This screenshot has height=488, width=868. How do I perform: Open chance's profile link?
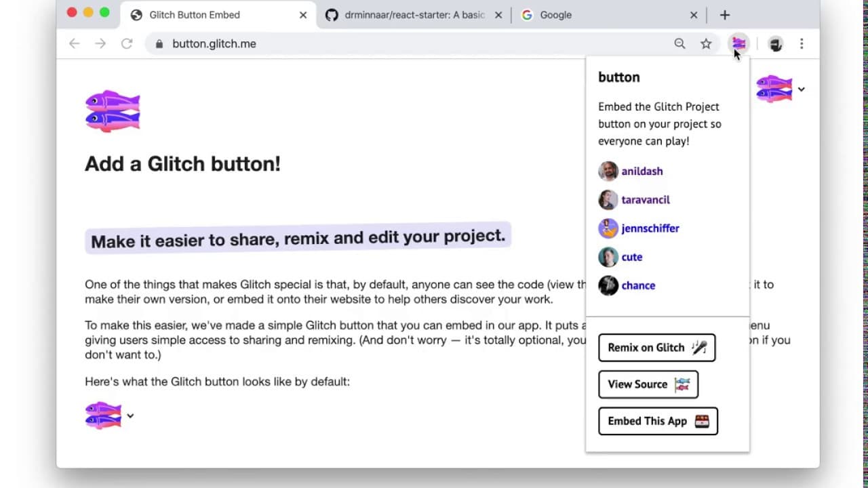[638, 285]
